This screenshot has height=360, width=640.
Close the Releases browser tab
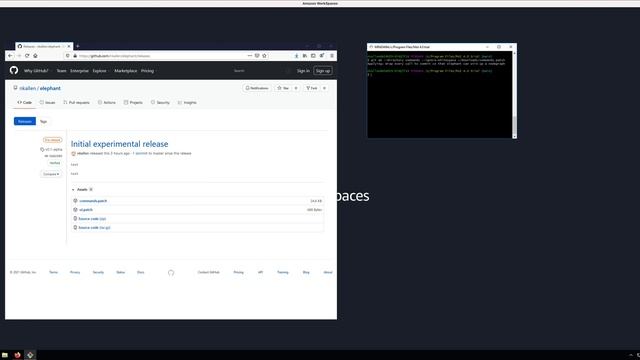coord(69,47)
